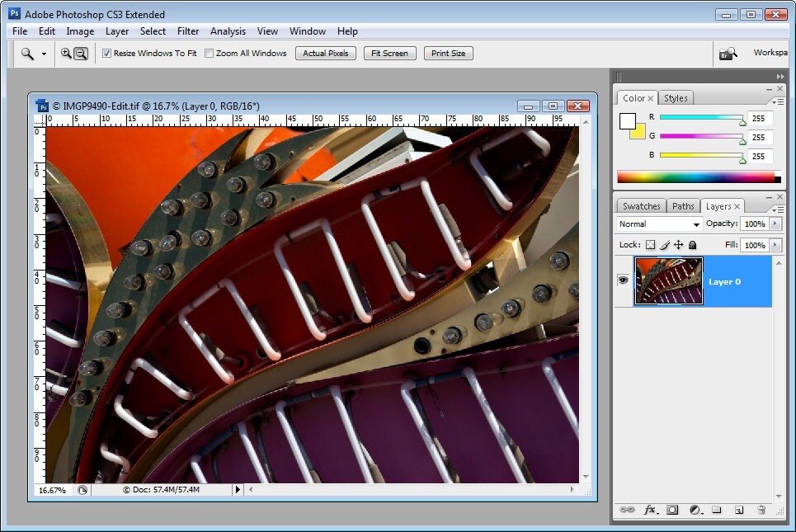Image resolution: width=796 pixels, height=532 pixels.
Task: Create a new group folder icon
Action: pos(716,510)
